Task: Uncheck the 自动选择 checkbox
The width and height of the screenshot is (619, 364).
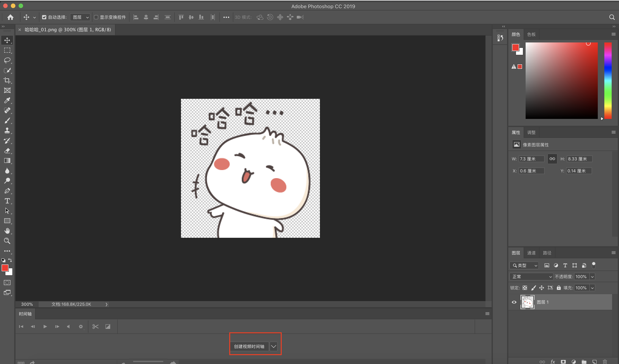Action: (44, 17)
